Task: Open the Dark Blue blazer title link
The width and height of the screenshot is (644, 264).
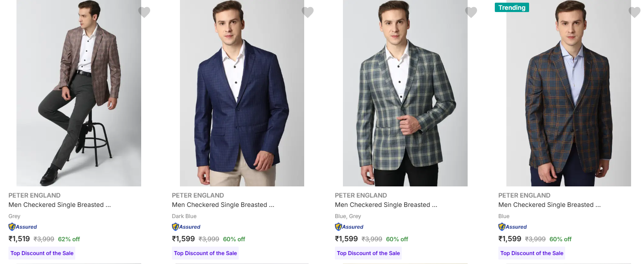Action: click(x=223, y=205)
